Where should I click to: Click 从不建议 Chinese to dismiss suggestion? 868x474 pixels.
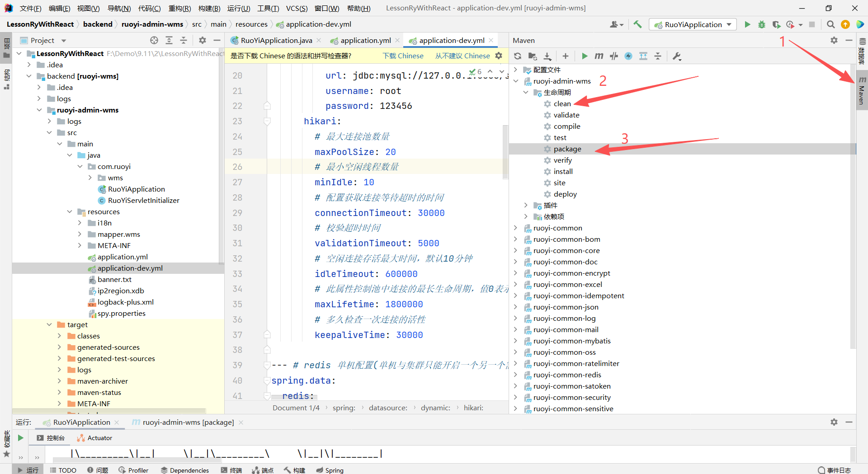462,56
